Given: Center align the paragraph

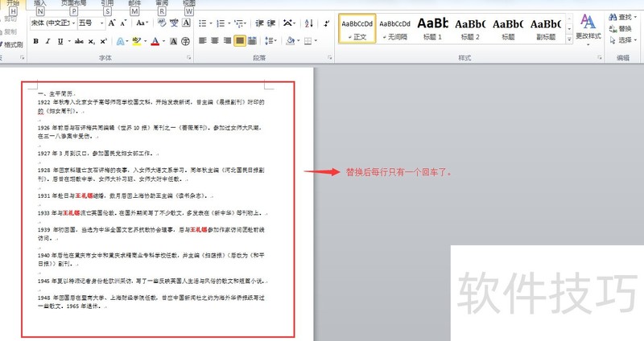Looking at the screenshot, I should [215, 40].
